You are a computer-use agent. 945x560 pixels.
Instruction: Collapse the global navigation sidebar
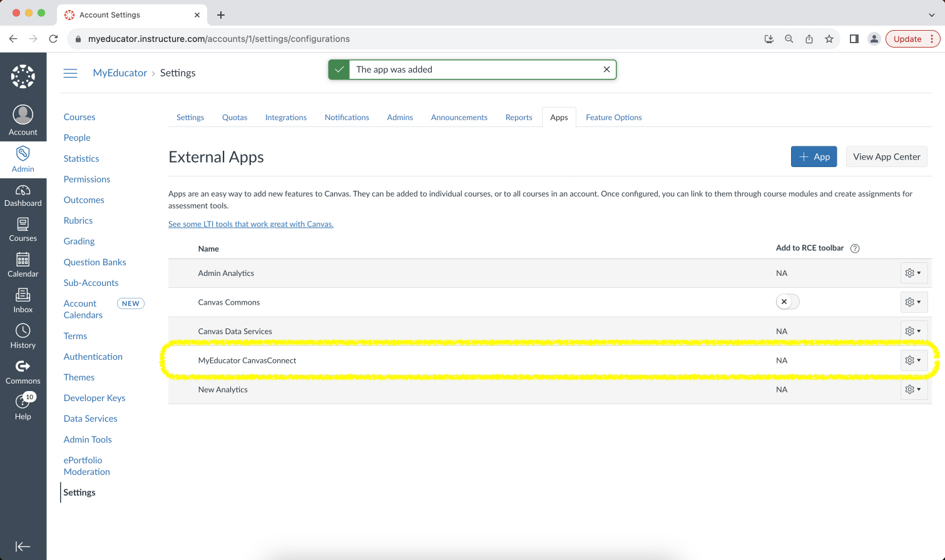tap(23, 546)
